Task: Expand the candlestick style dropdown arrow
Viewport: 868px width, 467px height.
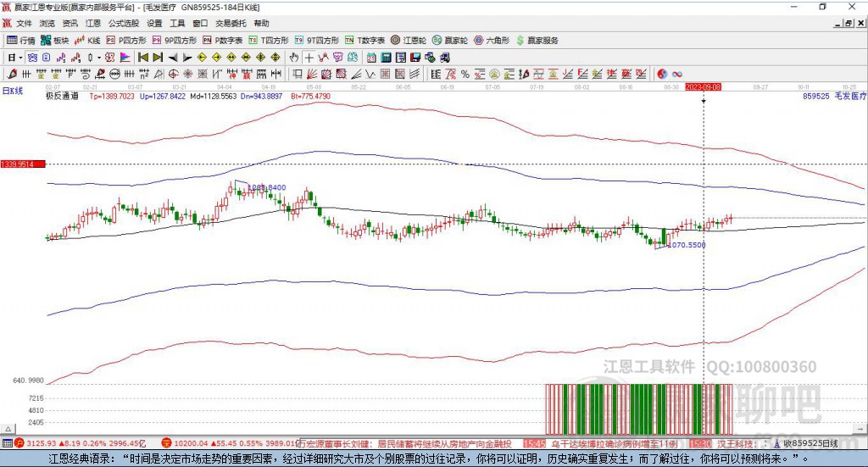Action: tap(99, 58)
